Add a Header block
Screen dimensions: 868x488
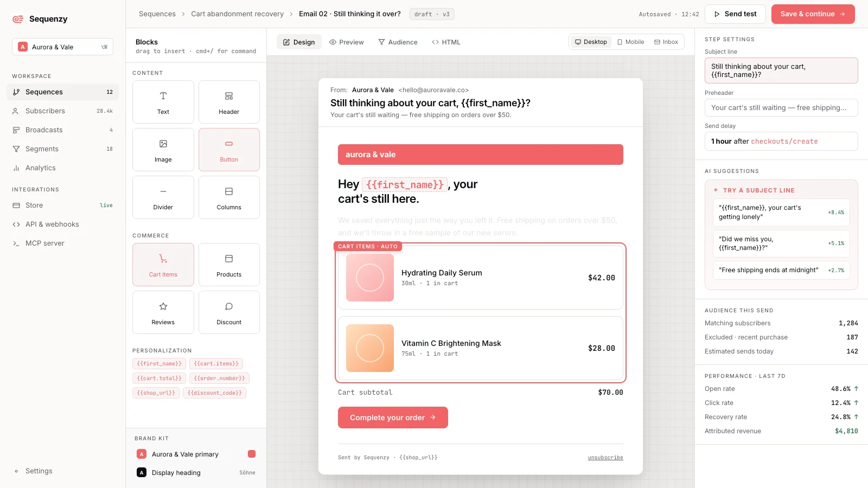point(229,102)
